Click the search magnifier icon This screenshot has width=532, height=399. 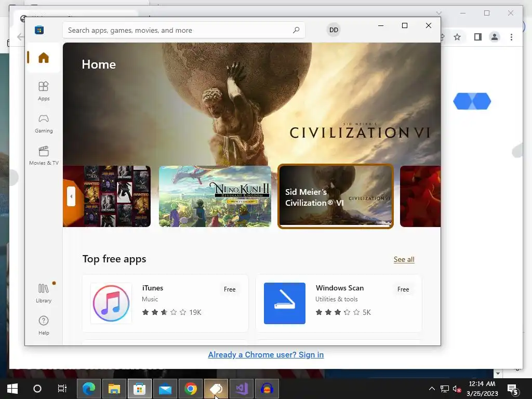(x=296, y=30)
